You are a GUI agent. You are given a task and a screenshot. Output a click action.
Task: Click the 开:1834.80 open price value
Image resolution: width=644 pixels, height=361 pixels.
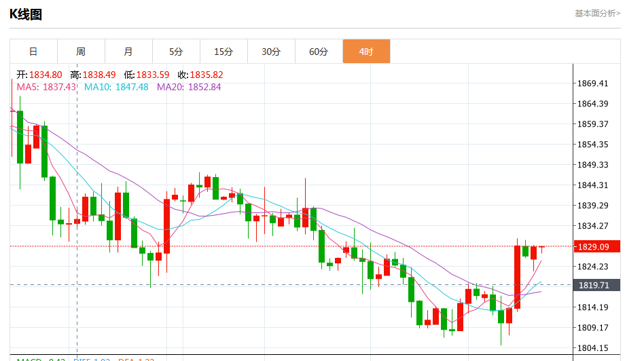tap(39, 75)
